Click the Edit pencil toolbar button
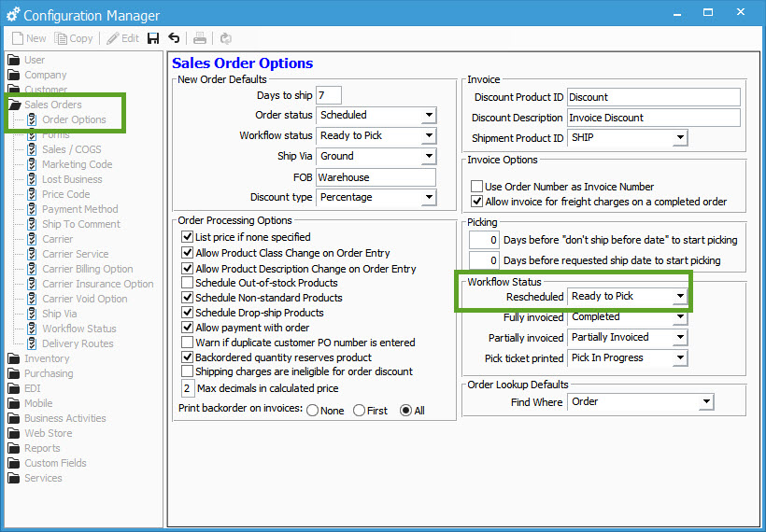 coord(123,38)
